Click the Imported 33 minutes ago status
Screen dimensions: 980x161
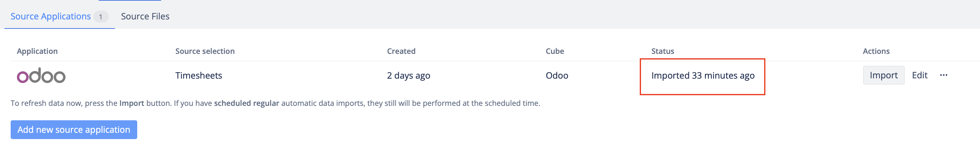coord(702,76)
